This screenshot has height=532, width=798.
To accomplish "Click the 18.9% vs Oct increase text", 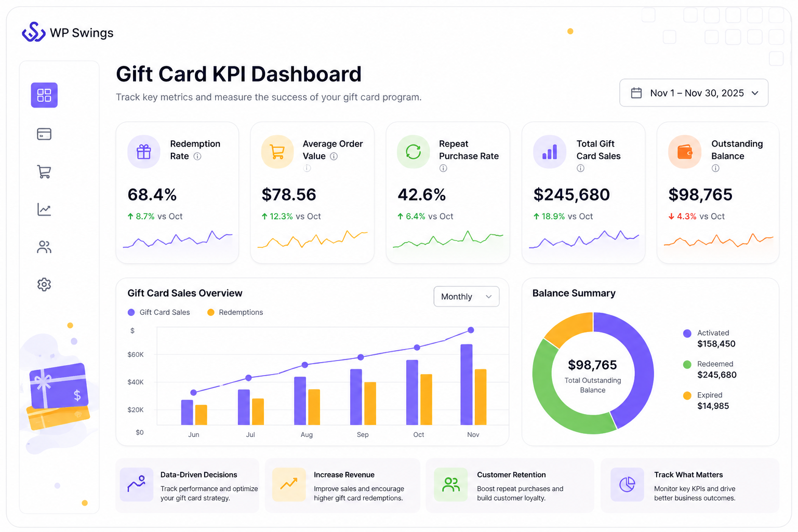I will tap(563, 217).
